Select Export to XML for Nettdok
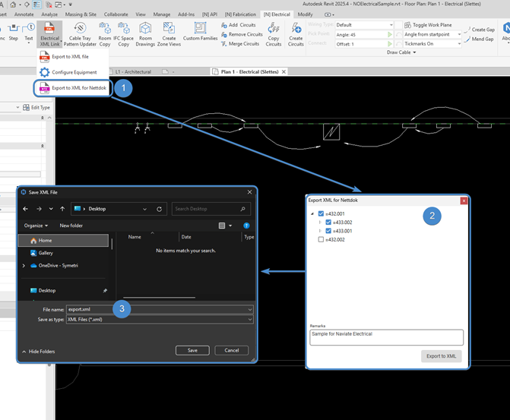 click(74, 88)
